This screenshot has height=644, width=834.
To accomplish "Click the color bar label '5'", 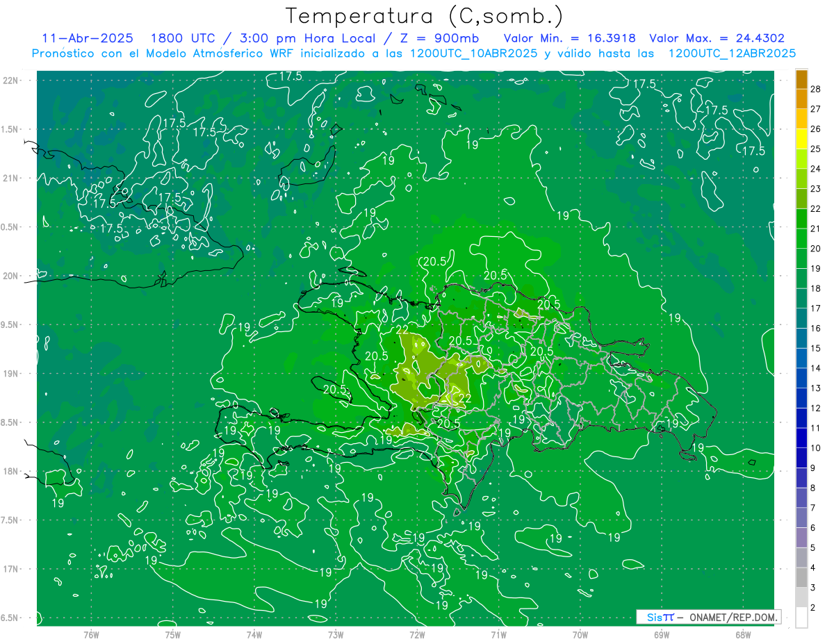I will coord(814,547).
